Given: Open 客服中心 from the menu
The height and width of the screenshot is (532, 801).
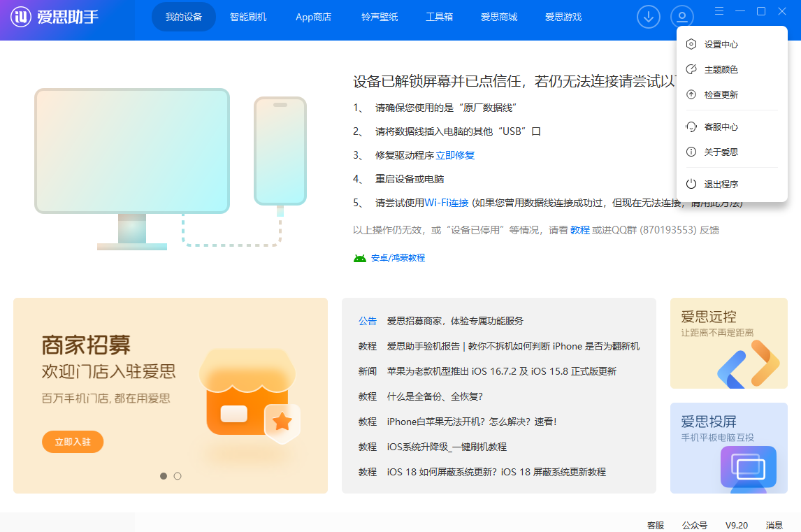Looking at the screenshot, I should pyautogui.click(x=732, y=127).
